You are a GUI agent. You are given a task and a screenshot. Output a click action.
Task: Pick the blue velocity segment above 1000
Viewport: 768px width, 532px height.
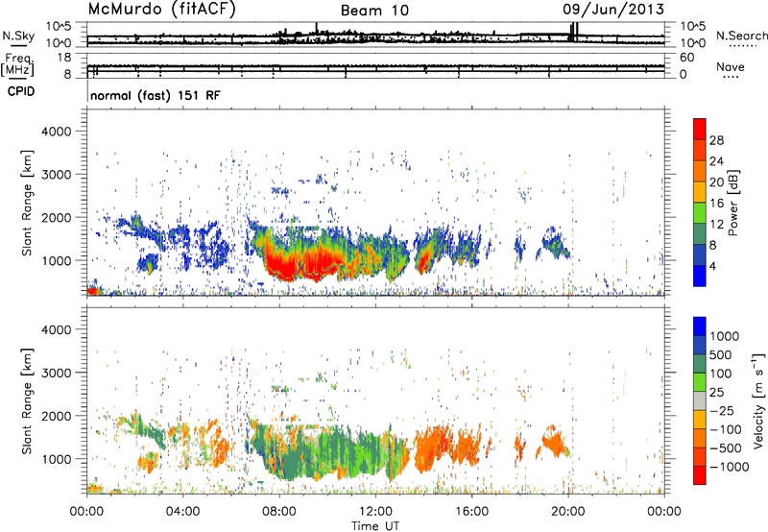pos(700,326)
